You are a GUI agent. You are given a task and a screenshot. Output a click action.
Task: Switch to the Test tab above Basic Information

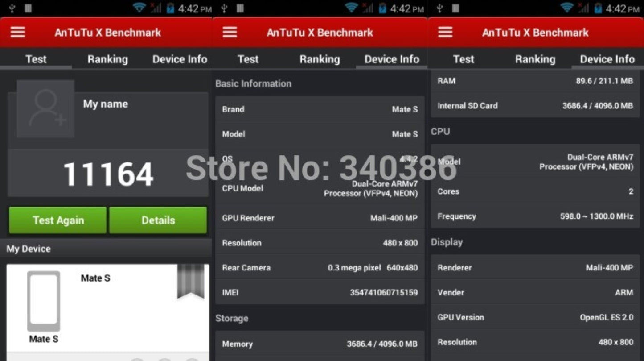point(248,59)
